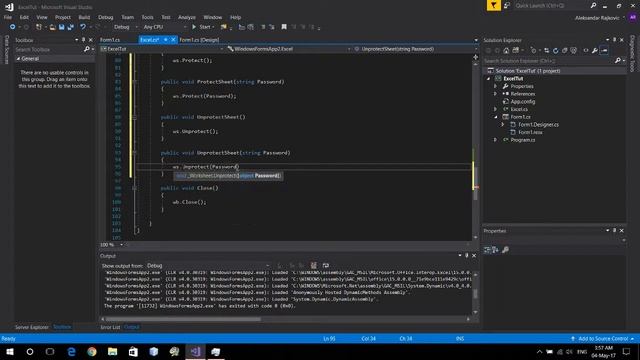Click the Undo arrow icon
Image resolution: width=640 pixels, height=360 pixels.
tap(83, 27)
